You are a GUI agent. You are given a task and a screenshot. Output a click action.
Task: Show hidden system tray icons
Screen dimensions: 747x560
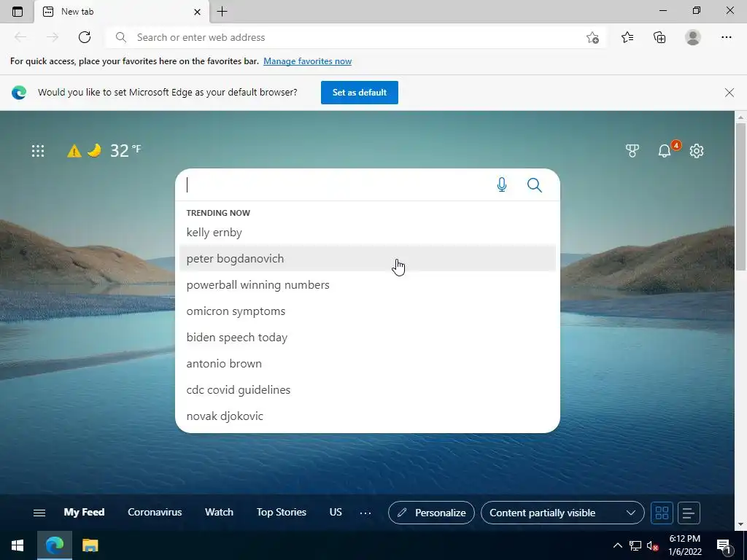[617, 545]
